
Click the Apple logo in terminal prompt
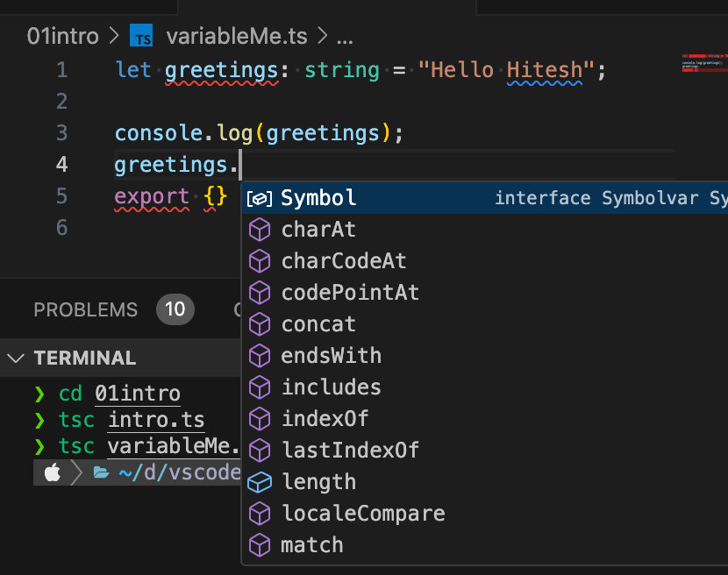(x=53, y=472)
